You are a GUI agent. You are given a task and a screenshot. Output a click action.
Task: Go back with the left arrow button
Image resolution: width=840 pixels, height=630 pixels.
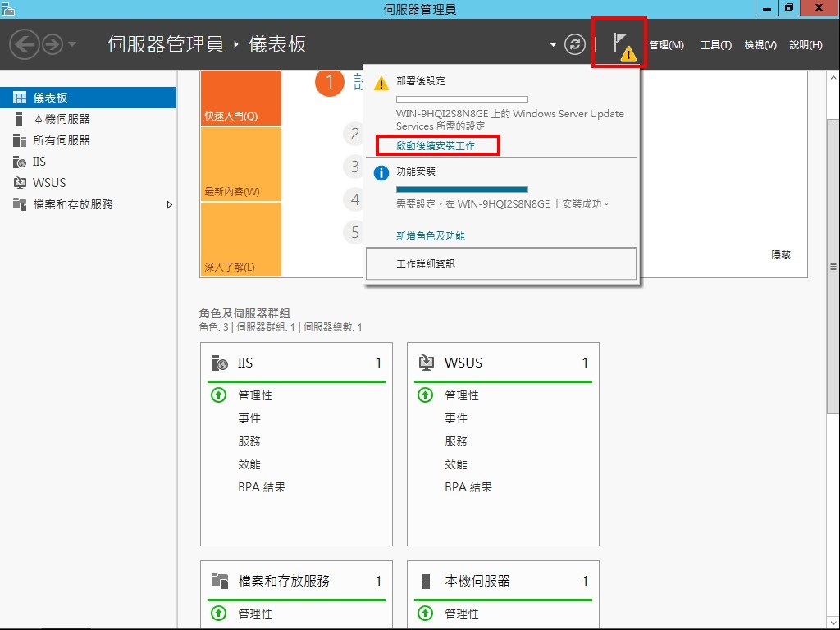point(24,44)
